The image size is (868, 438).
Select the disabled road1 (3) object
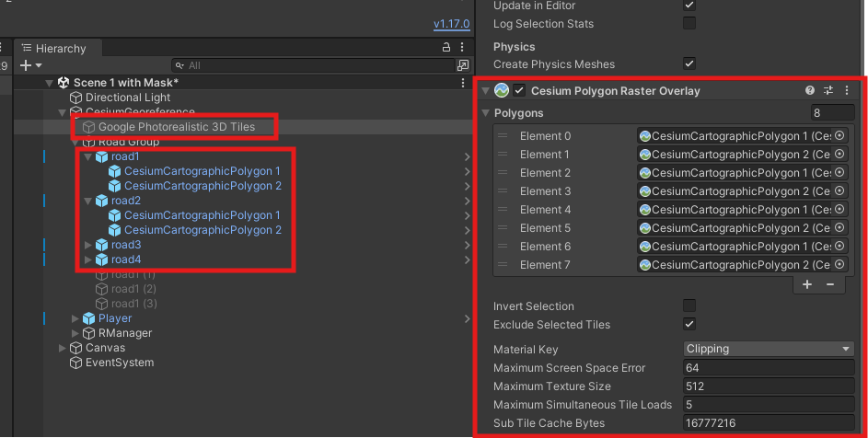[x=134, y=304]
